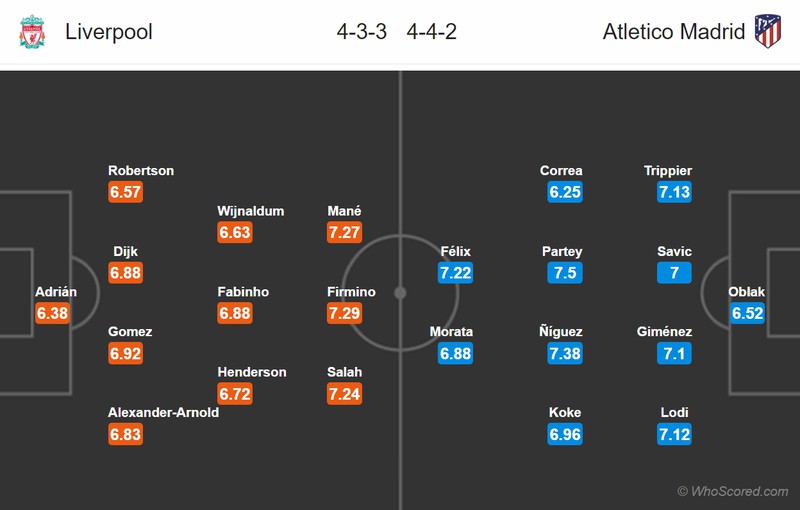Click the Robertson player name
The height and width of the screenshot is (510, 800).
point(141,171)
